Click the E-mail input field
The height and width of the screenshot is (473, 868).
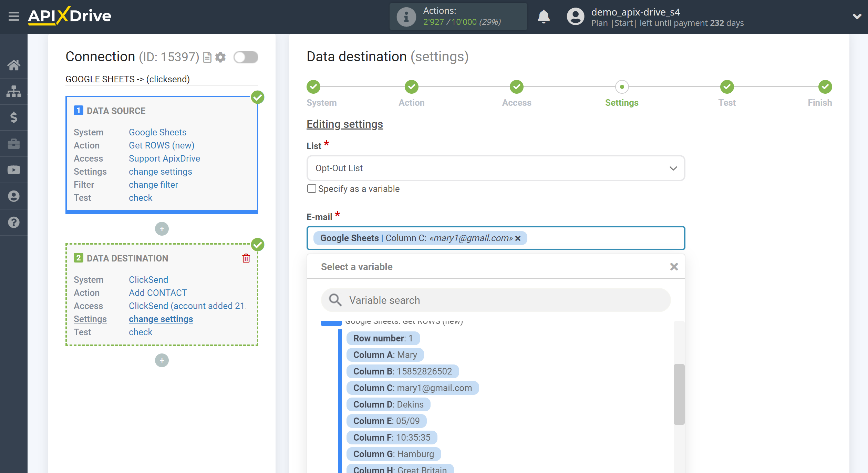pos(496,238)
